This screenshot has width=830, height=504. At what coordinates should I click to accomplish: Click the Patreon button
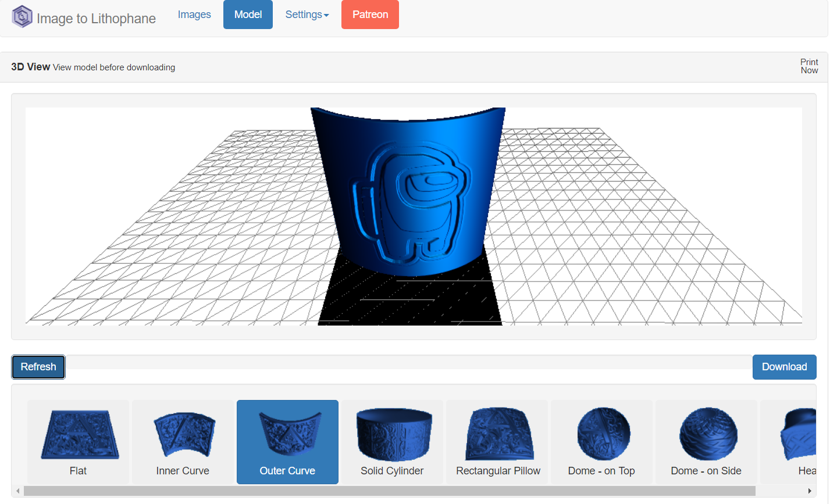click(x=370, y=15)
